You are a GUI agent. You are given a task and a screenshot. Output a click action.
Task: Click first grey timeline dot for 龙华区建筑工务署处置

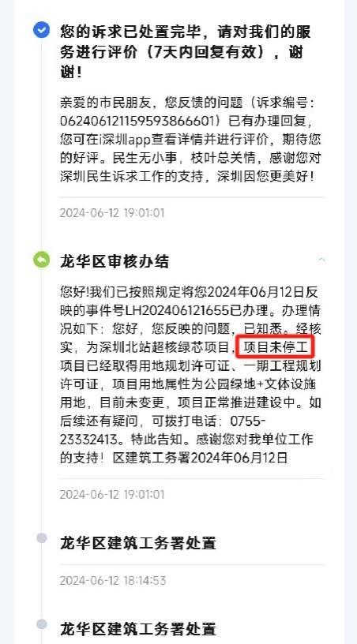[x=42, y=537]
